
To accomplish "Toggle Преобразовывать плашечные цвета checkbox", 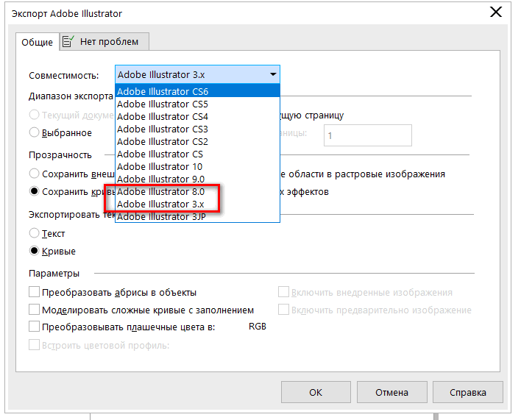I will [34, 327].
